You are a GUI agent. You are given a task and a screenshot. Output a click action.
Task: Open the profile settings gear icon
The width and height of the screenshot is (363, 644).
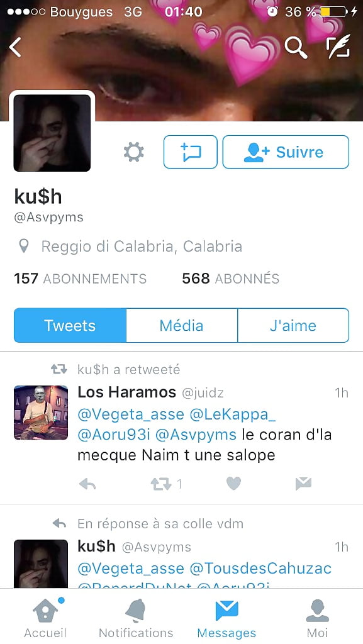[134, 152]
